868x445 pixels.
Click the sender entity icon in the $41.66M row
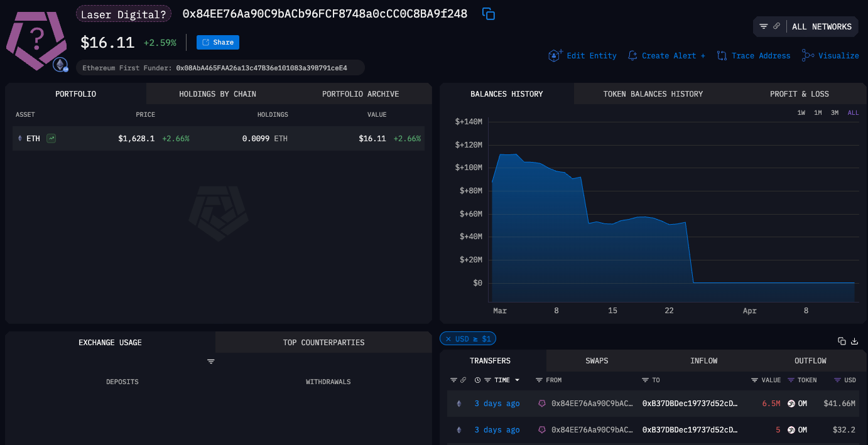[542, 404]
